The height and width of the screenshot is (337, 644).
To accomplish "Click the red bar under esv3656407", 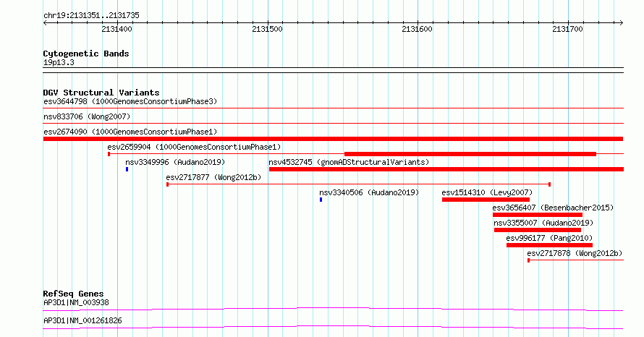I will pyautogui.click(x=538, y=215).
